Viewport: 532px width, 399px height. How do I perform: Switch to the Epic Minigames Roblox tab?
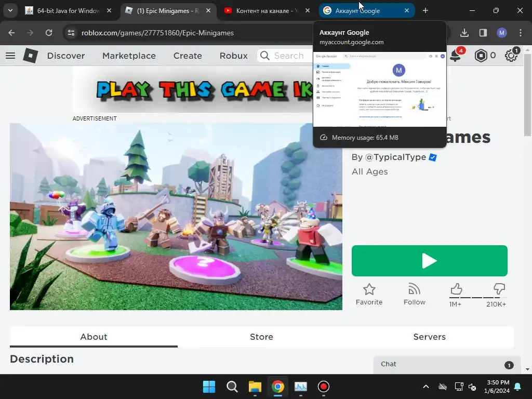click(x=167, y=11)
